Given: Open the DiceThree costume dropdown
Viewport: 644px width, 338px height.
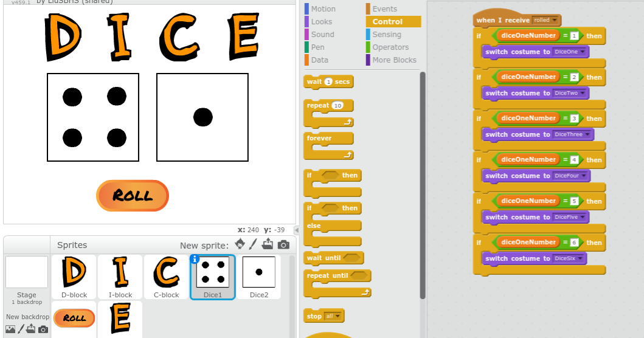Looking at the screenshot, I should click(x=572, y=135).
